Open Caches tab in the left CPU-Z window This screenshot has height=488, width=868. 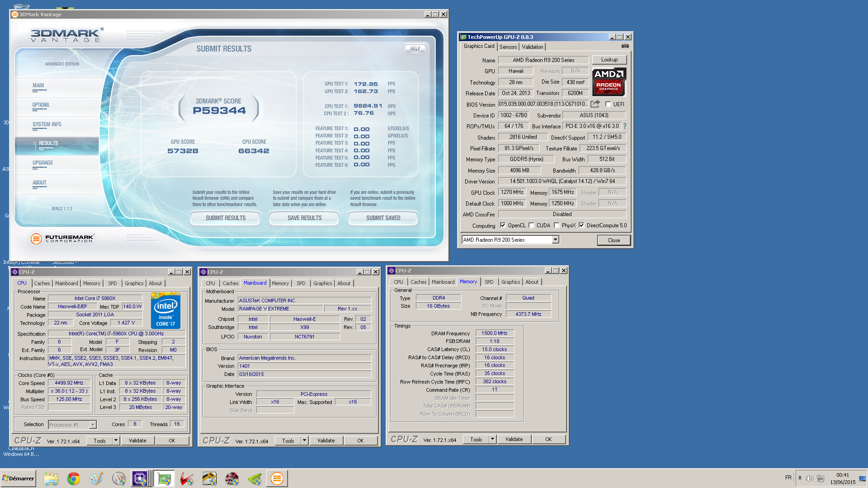(x=42, y=283)
